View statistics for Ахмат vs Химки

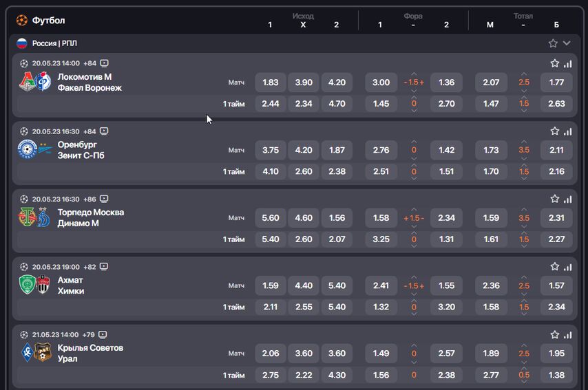pos(568,267)
